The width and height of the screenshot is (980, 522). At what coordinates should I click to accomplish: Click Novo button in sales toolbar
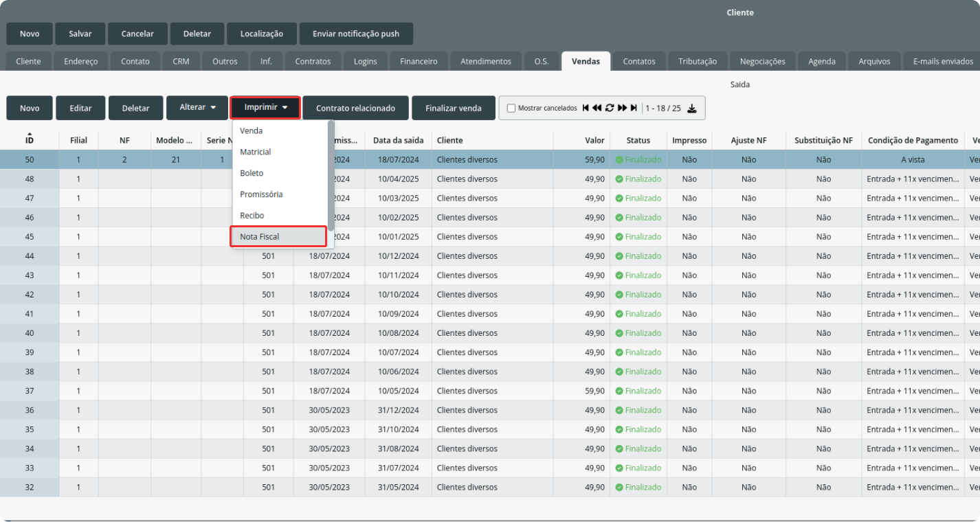pos(30,108)
